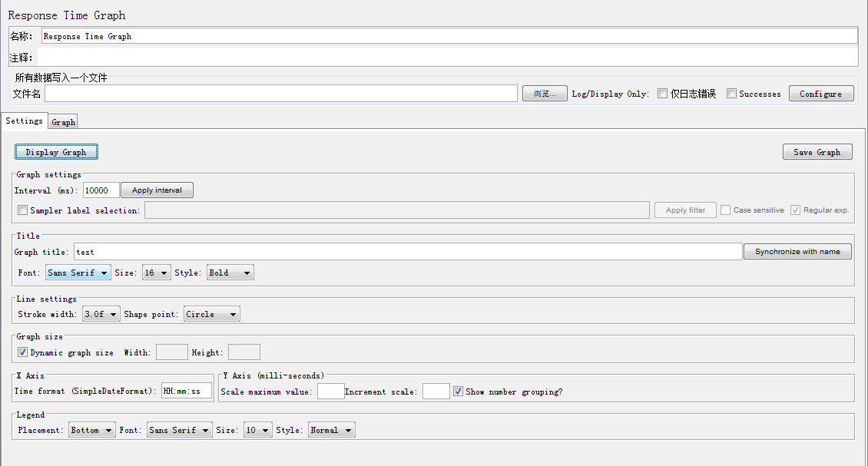
Task: Open legend Placement dropdown
Action: (x=92, y=430)
